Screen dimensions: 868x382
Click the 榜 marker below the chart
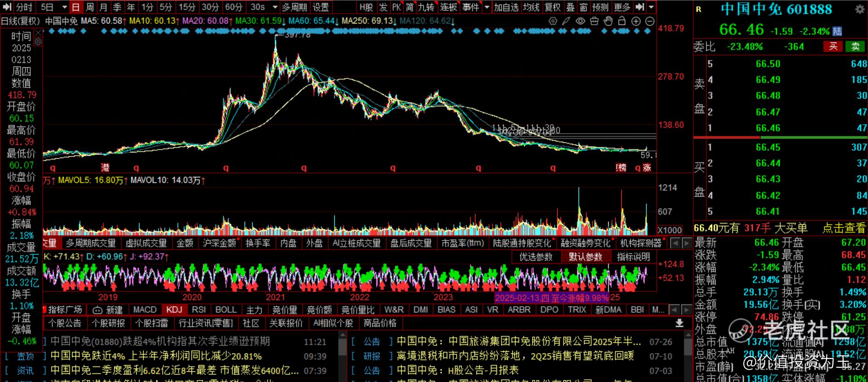click(x=622, y=168)
